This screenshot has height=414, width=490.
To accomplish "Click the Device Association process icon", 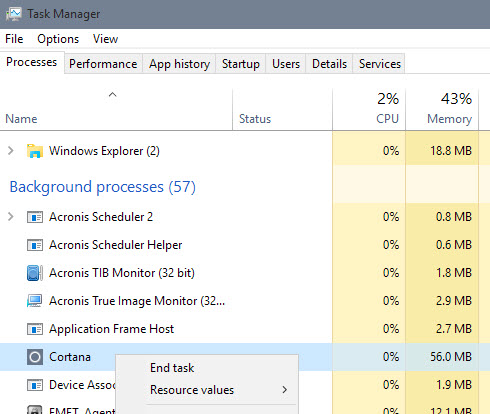I will (x=35, y=385).
